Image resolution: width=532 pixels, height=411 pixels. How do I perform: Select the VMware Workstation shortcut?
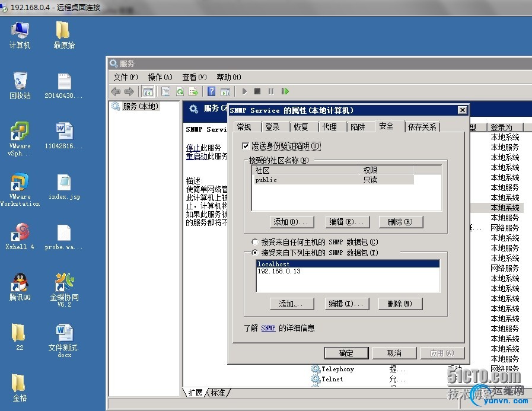[20, 190]
